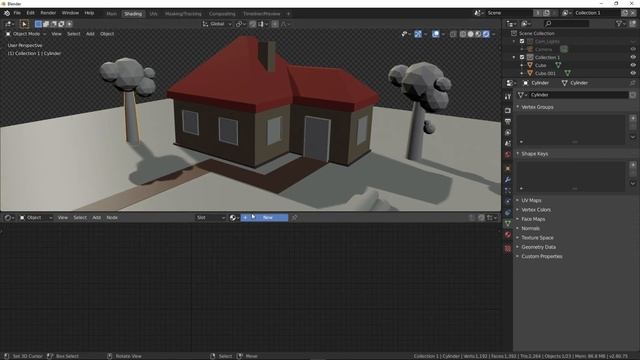640x360 pixels.
Task: Open the Object Constraints properties tab
Action: (x=508, y=213)
